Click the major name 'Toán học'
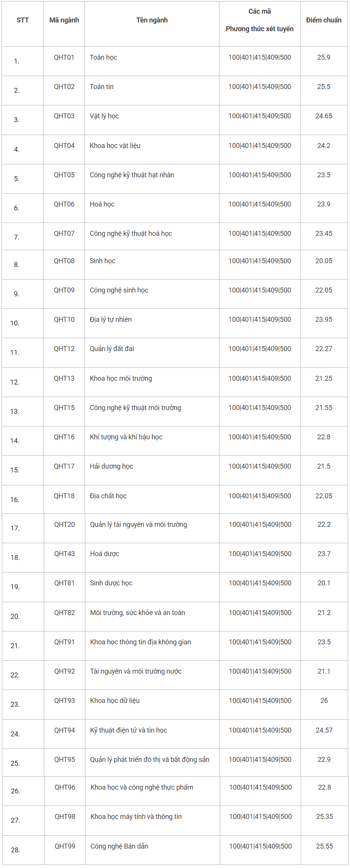The image size is (350, 868). (x=104, y=57)
